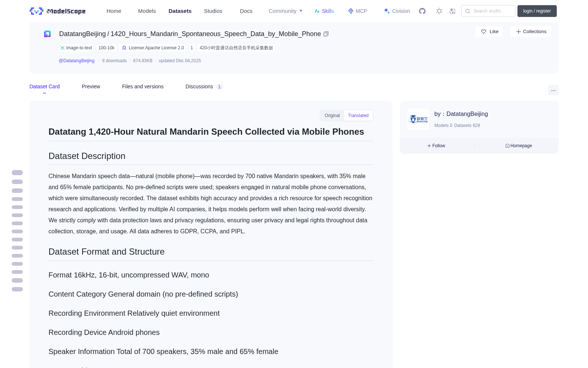Add dataset to Collections

coord(531,32)
